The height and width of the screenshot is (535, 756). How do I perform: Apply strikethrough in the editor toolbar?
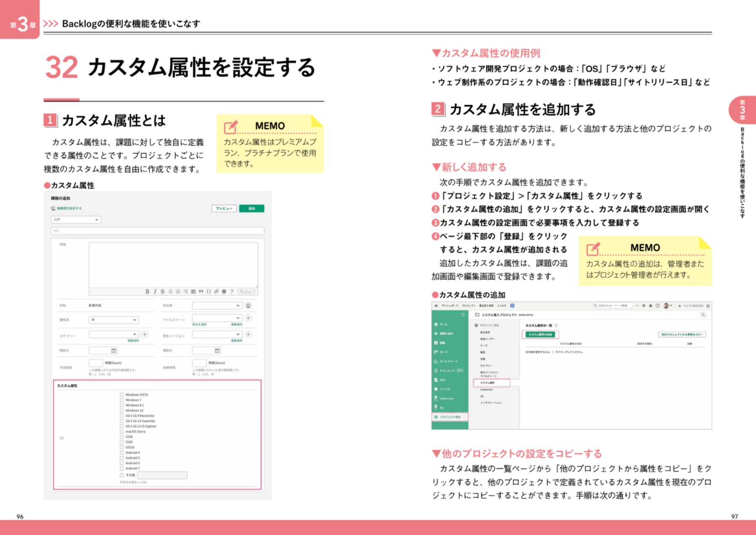click(163, 291)
